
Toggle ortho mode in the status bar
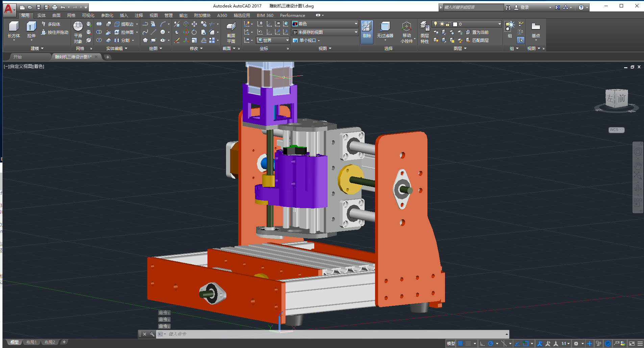point(482,344)
